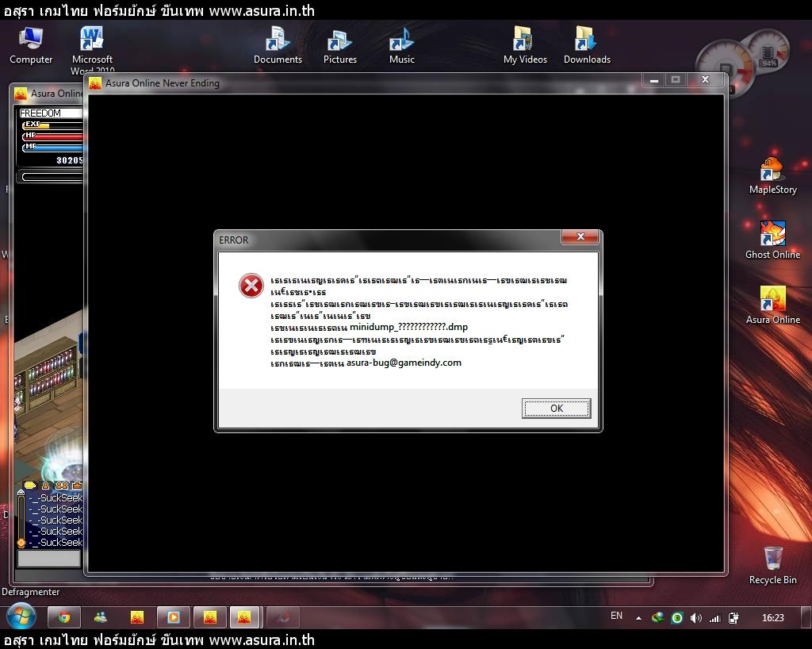This screenshot has width=812, height=649.
Task: Click the 16:23 taskbar clock
Action: 772,618
